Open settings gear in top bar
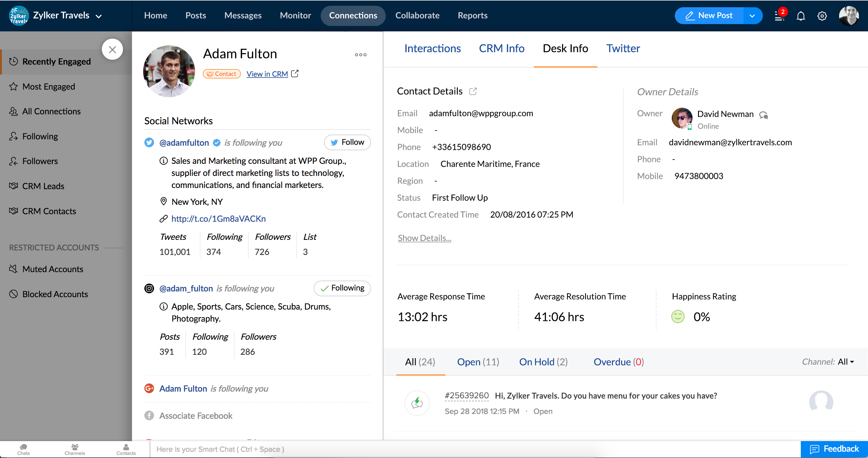The width and height of the screenshot is (868, 458). [822, 16]
